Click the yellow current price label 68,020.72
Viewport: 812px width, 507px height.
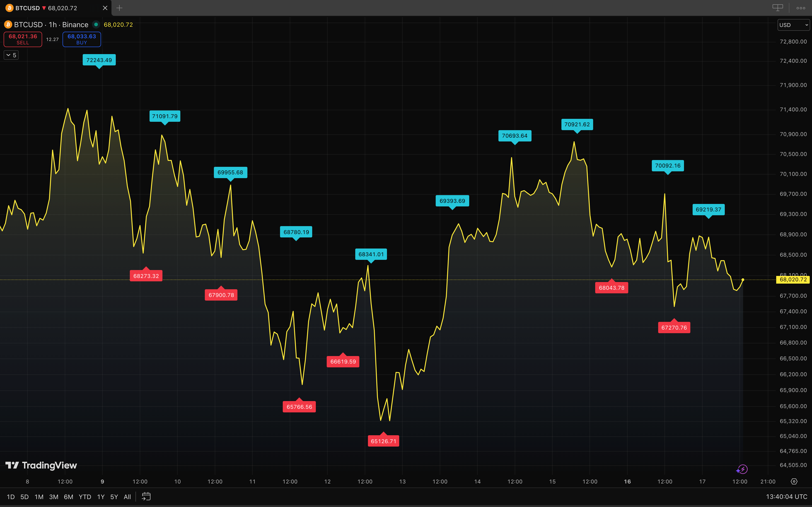[x=793, y=280]
